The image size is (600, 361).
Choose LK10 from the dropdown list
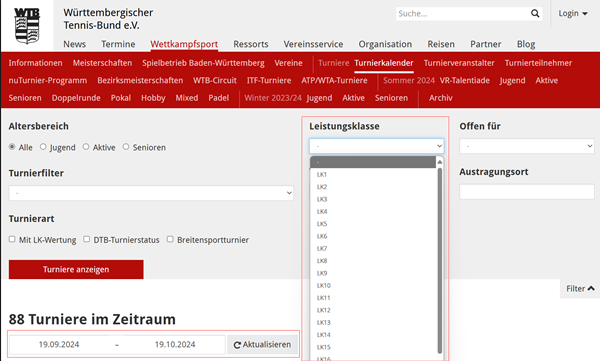373,286
